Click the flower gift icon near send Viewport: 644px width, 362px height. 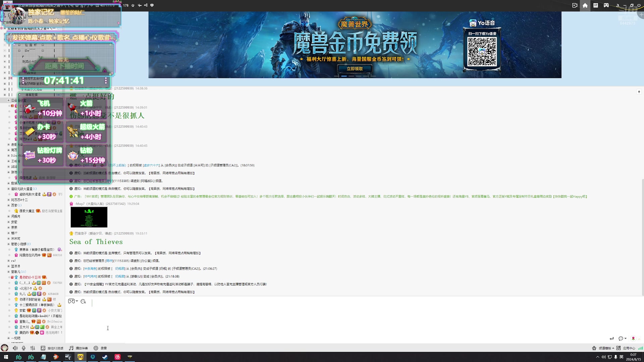pos(633,339)
